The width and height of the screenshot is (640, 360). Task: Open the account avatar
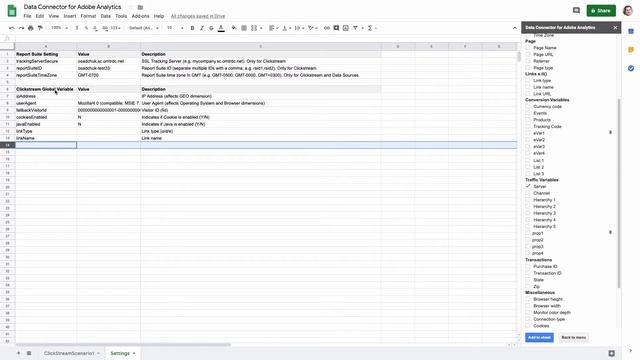point(628,11)
